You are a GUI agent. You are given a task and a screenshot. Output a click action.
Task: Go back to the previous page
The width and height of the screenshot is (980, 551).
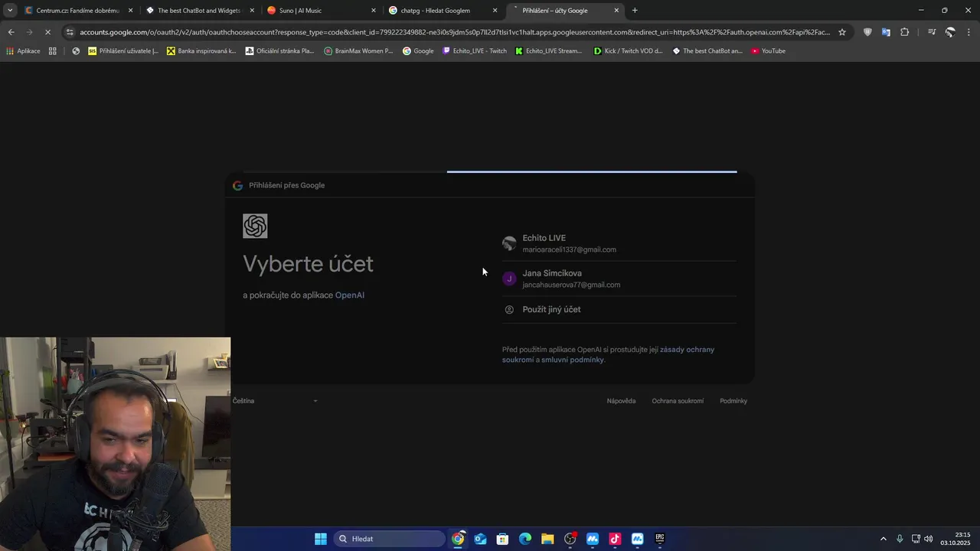[x=11, y=32]
